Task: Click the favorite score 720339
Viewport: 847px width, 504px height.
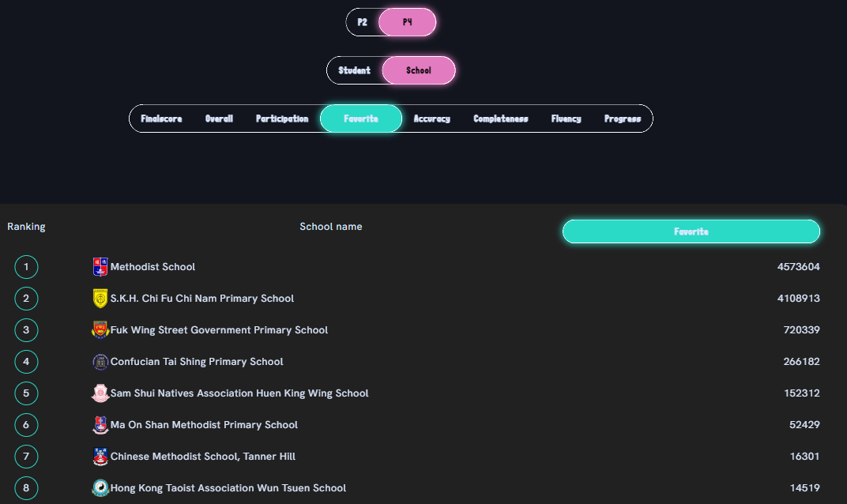Action: [802, 330]
